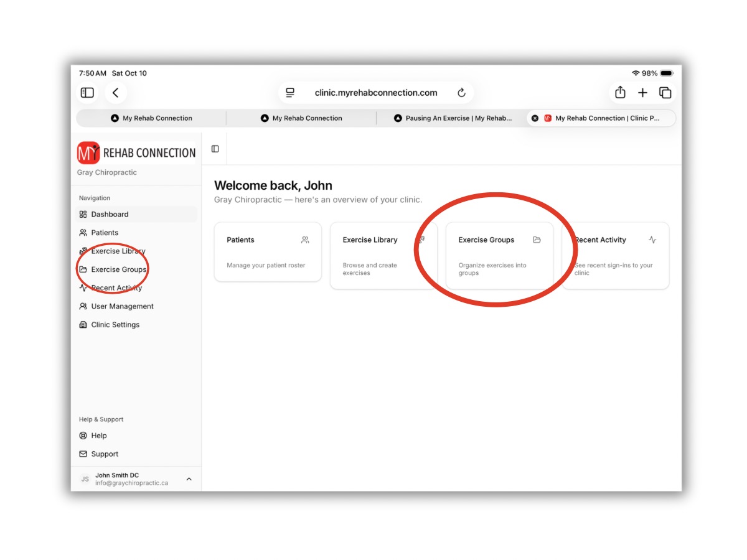The width and height of the screenshot is (747, 560).
Task: Close the Clinic Portal tab
Action: tap(535, 118)
